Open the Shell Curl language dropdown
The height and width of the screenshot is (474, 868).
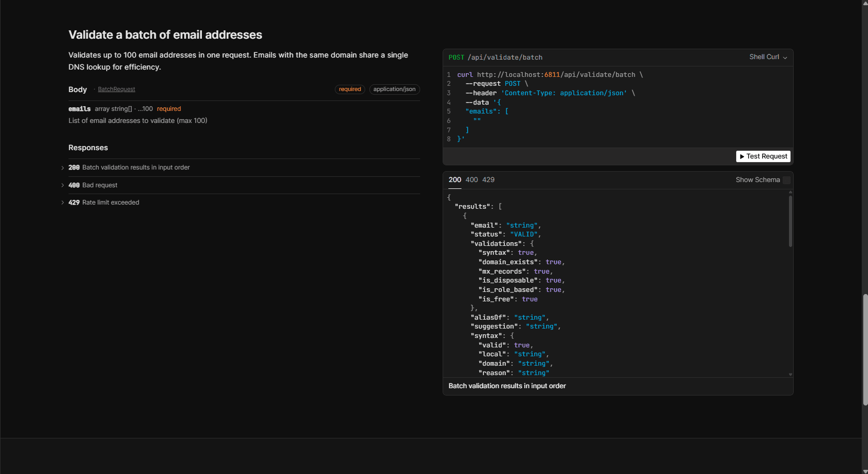pos(768,57)
